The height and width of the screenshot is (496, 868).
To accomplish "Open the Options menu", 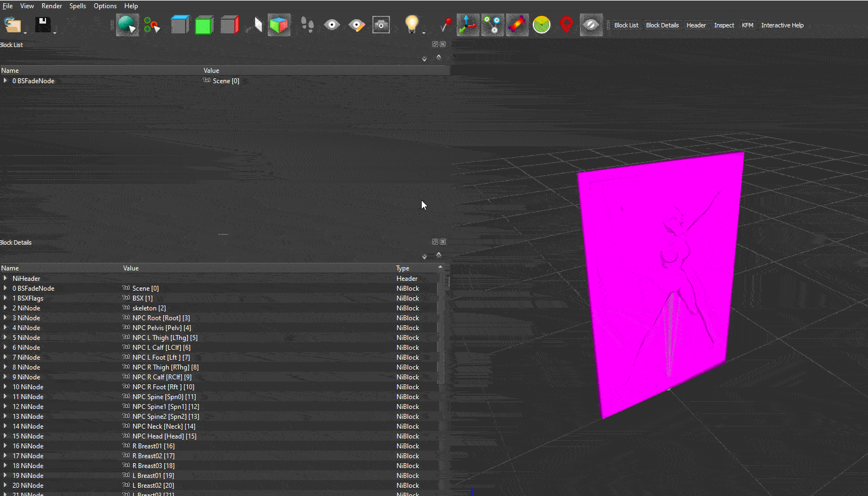I will pos(105,6).
